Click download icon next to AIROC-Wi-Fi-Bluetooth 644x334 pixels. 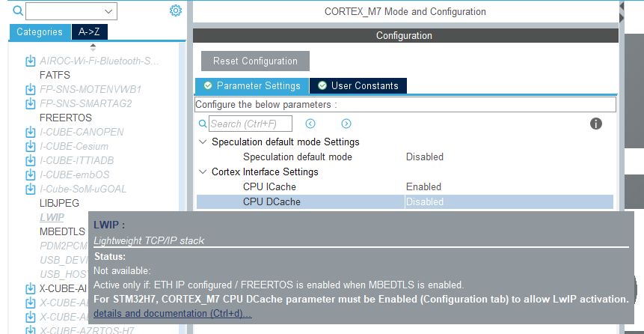(30, 61)
